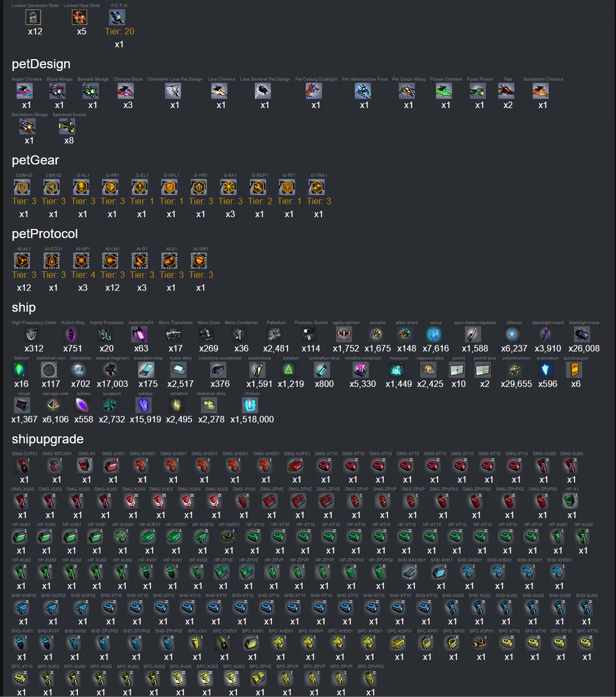Select the Argon Chimera pet design
The height and width of the screenshot is (697, 616).
[x=25, y=91]
